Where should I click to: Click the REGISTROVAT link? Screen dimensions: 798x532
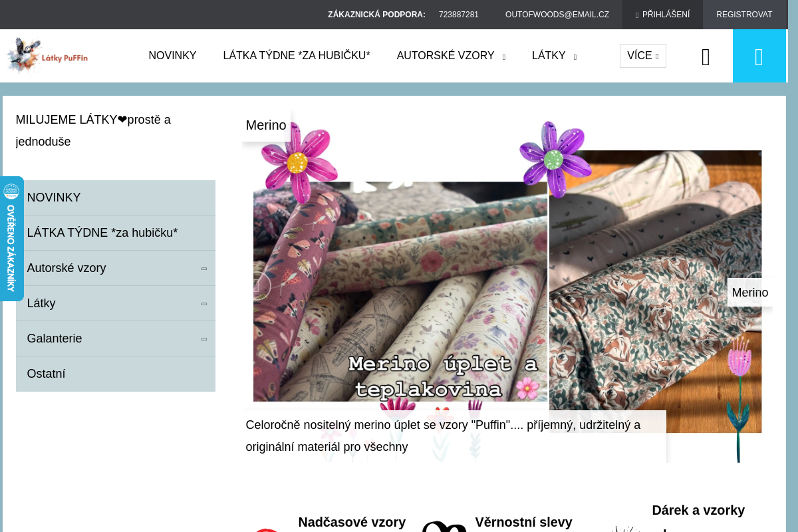[745, 14]
